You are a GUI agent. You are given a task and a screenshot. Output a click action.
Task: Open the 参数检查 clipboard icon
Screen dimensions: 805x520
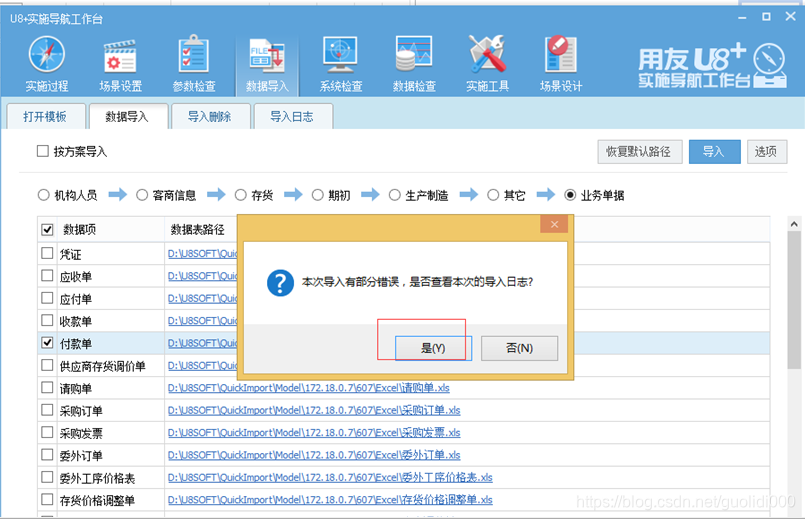point(194,54)
